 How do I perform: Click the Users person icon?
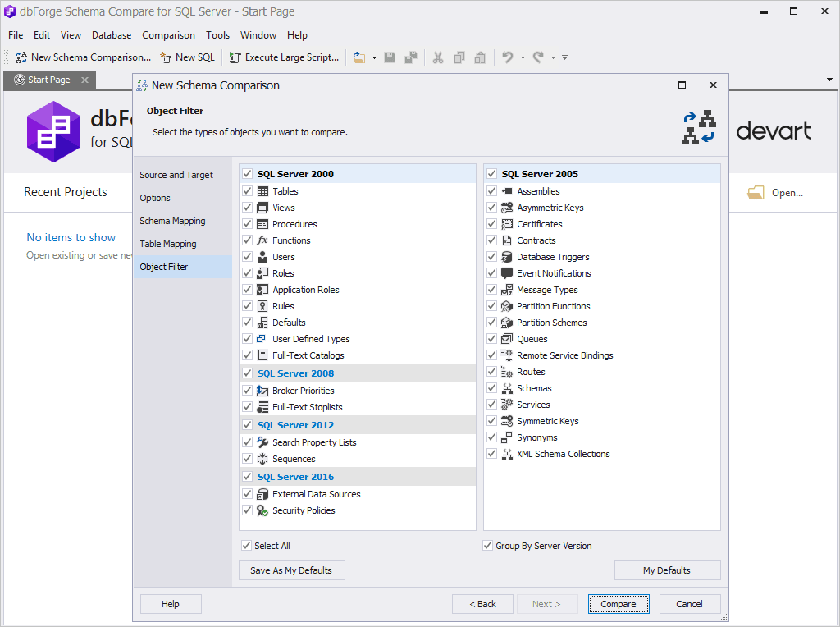(x=262, y=257)
